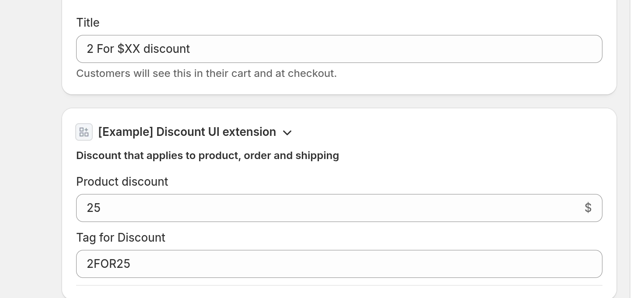The width and height of the screenshot is (644, 298).
Task: Click the Discount UI extension app icon
Action: point(84,132)
